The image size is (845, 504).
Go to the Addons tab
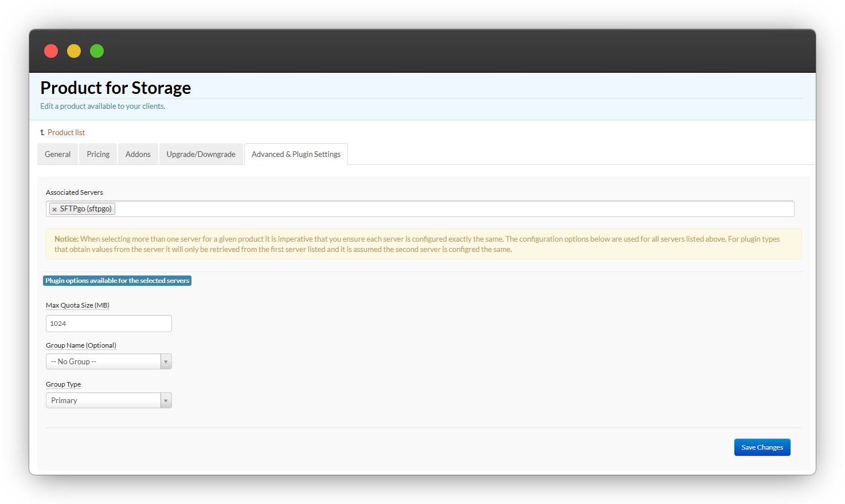pos(138,154)
